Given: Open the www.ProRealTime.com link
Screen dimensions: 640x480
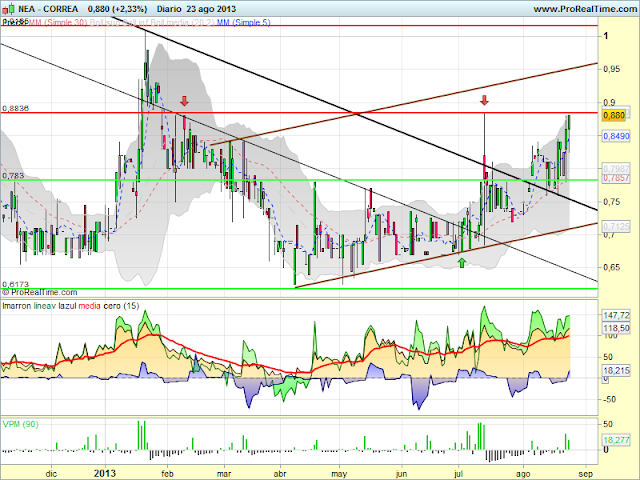Looking at the screenshot, I should click(x=585, y=9).
